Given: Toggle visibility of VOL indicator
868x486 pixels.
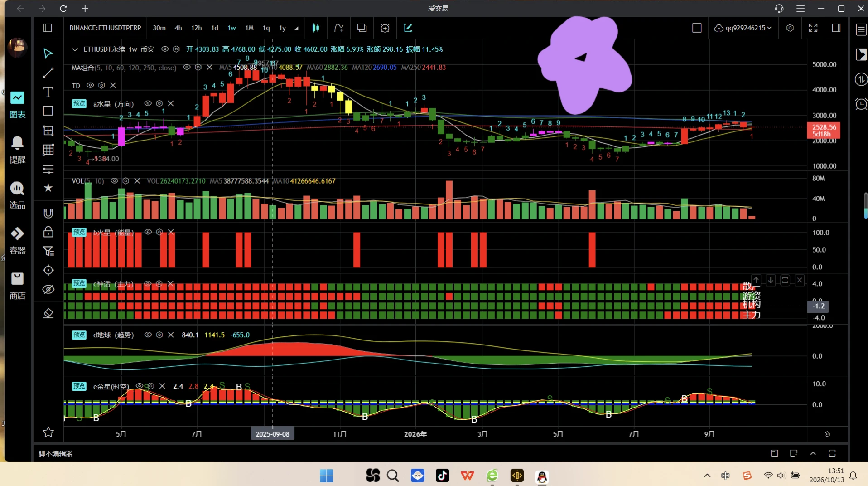Looking at the screenshot, I should pyautogui.click(x=114, y=181).
